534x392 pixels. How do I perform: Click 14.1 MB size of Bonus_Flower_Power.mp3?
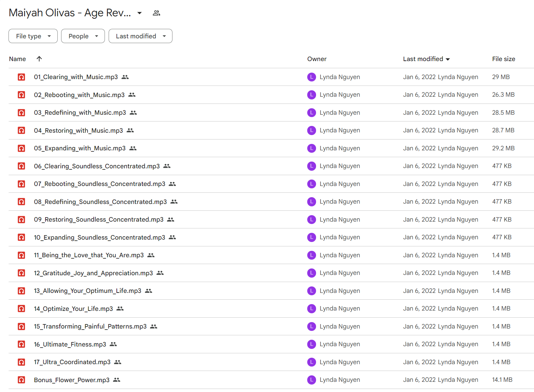coord(502,380)
